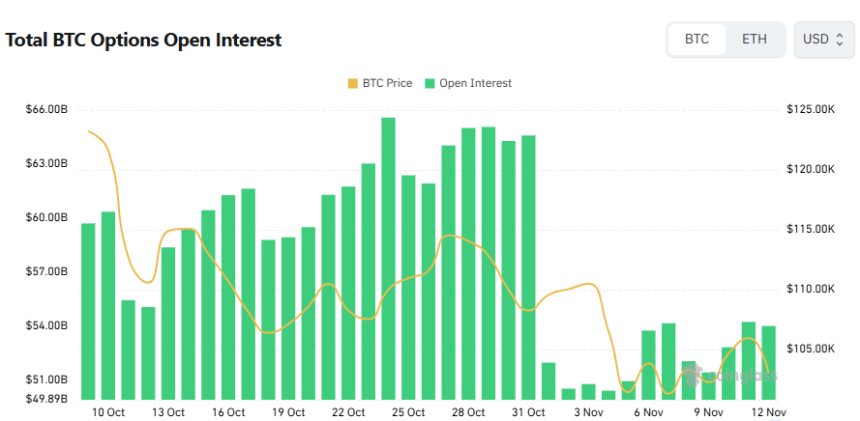860x421 pixels.
Task: Click the 3 Nov date label
Action: pyautogui.click(x=588, y=411)
